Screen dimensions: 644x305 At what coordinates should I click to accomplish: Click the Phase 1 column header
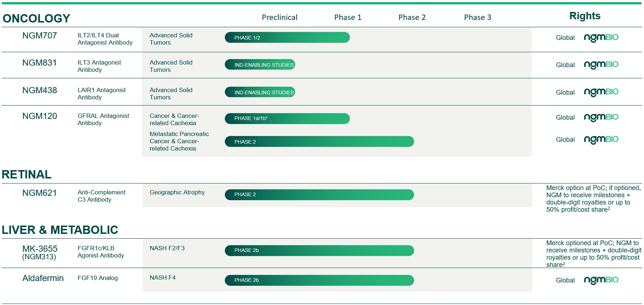(347, 17)
